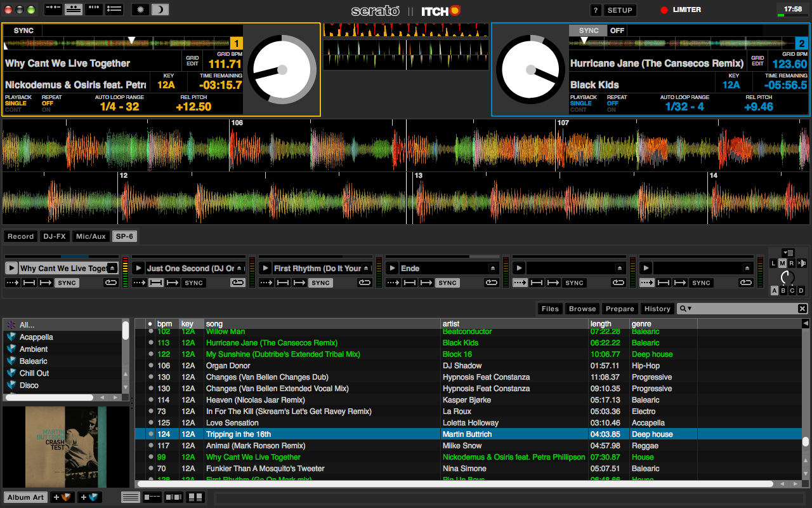812x508 pixels.
Task: Set hold play mode on 'Just One Second' slot
Action: 155,283
